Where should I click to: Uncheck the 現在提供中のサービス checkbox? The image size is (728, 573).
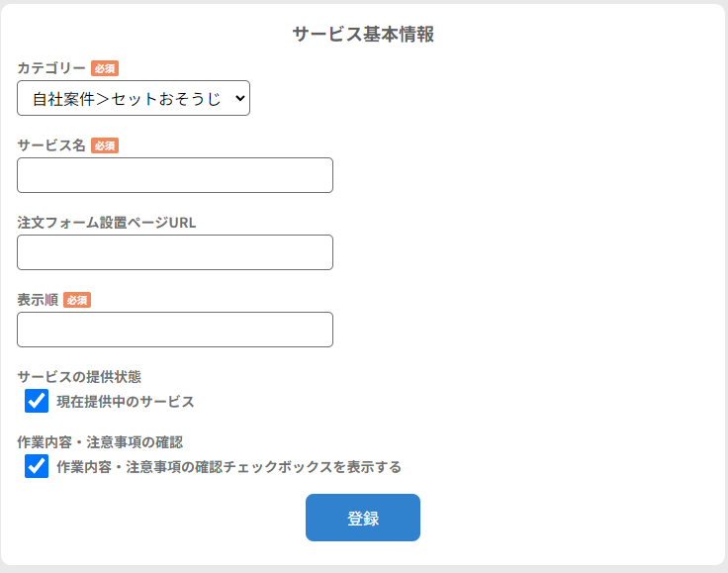click(x=37, y=401)
